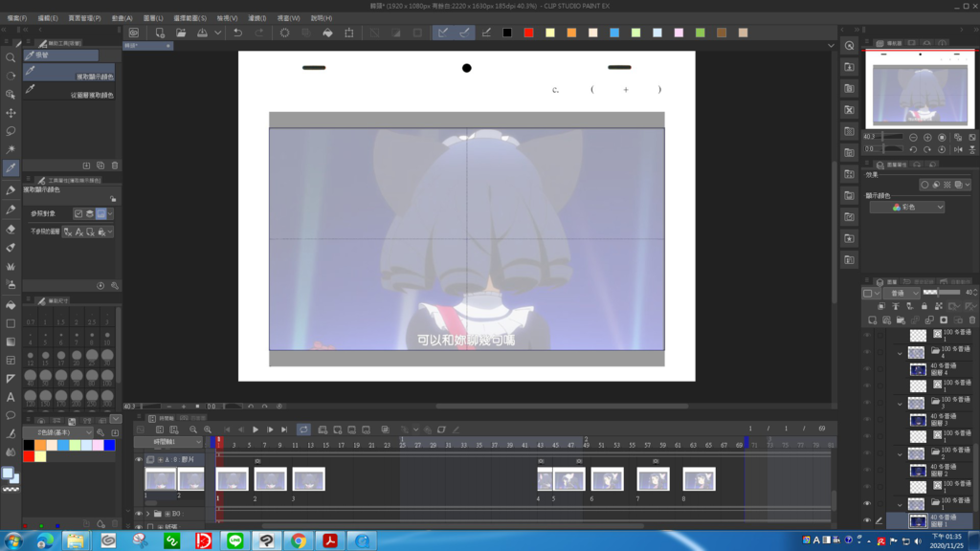980x551 pixels.
Task: Click the Fill bucket icon in command bar
Action: pos(327,33)
